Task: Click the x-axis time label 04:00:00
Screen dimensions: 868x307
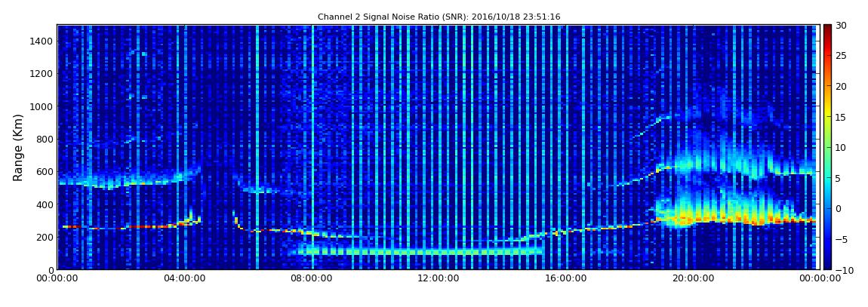Action: tap(185, 279)
